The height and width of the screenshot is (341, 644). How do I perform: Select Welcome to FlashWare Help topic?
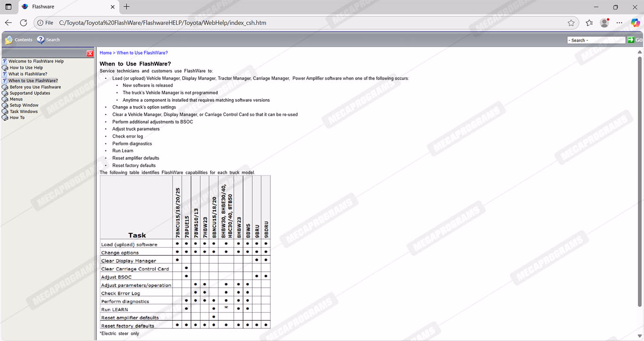(36, 61)
